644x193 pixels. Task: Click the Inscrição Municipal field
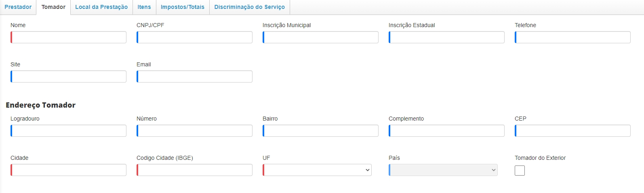click(321, 37)
